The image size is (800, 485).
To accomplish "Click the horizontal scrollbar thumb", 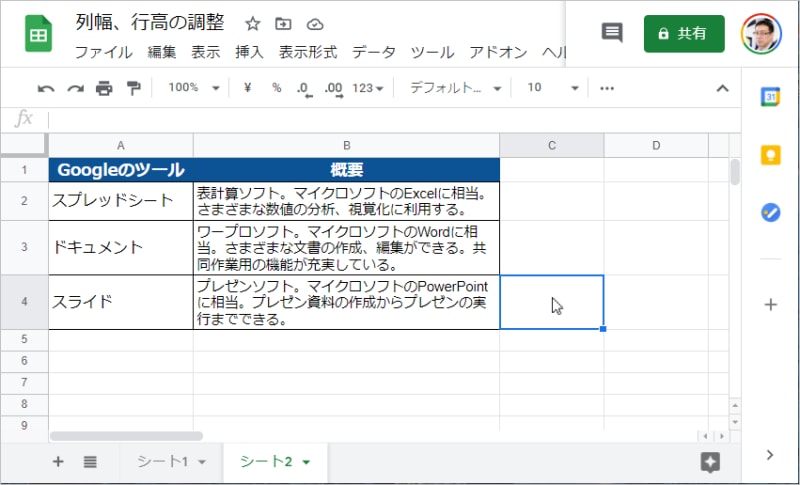I will click(126, 436).
